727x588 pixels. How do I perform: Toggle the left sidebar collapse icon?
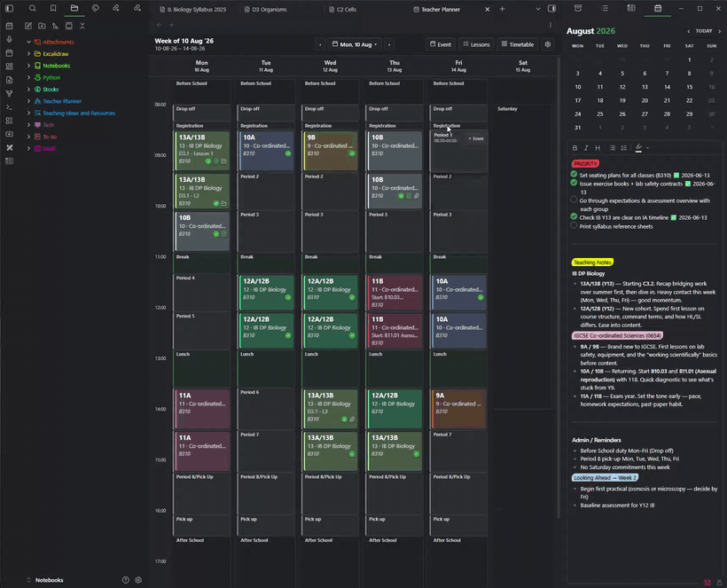click(9, 8)
